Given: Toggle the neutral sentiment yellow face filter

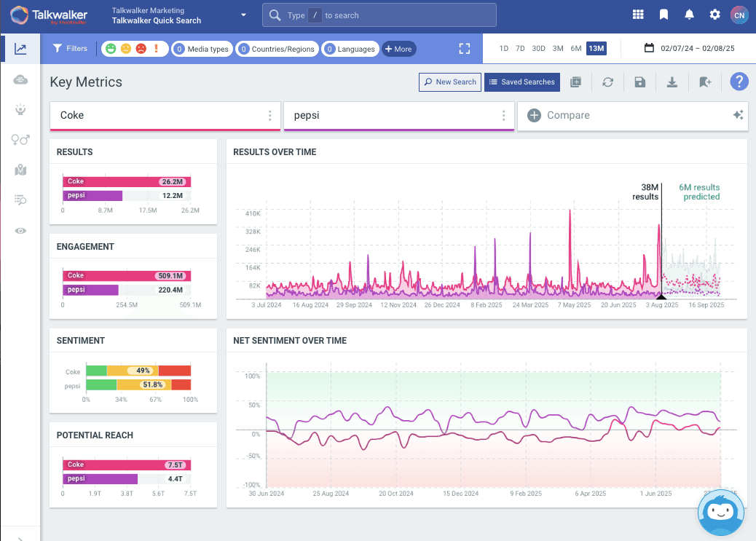Looking at the screenshot, I should coord(126,49).
